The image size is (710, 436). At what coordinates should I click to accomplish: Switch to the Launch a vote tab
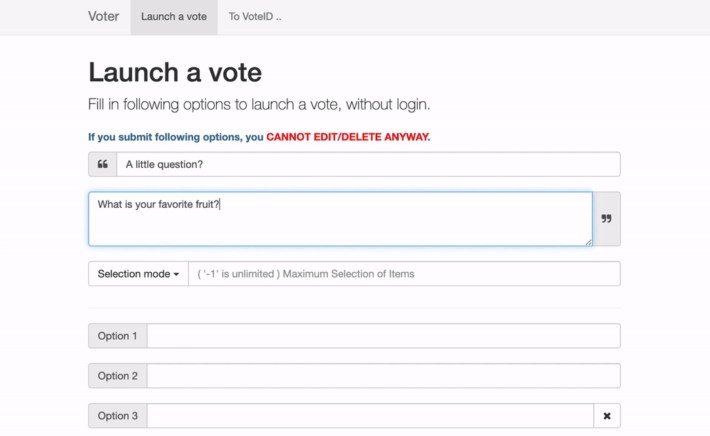coord(174,17)
